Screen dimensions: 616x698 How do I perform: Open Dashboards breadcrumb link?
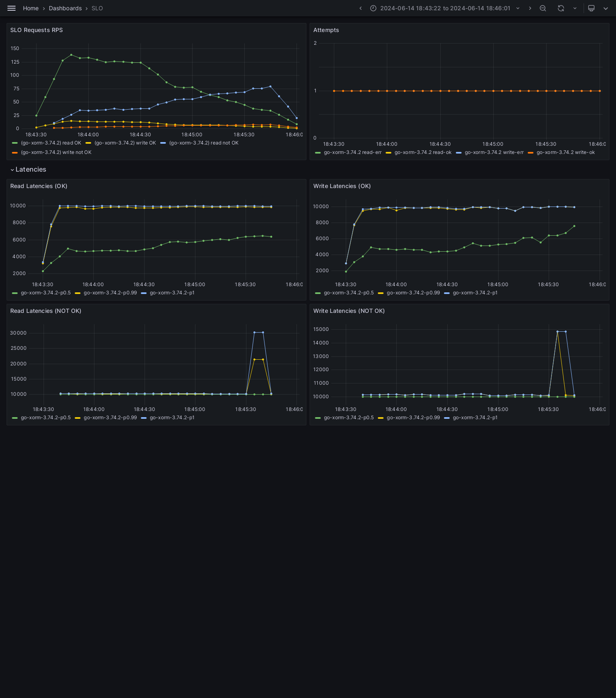[x=65, y=8]
